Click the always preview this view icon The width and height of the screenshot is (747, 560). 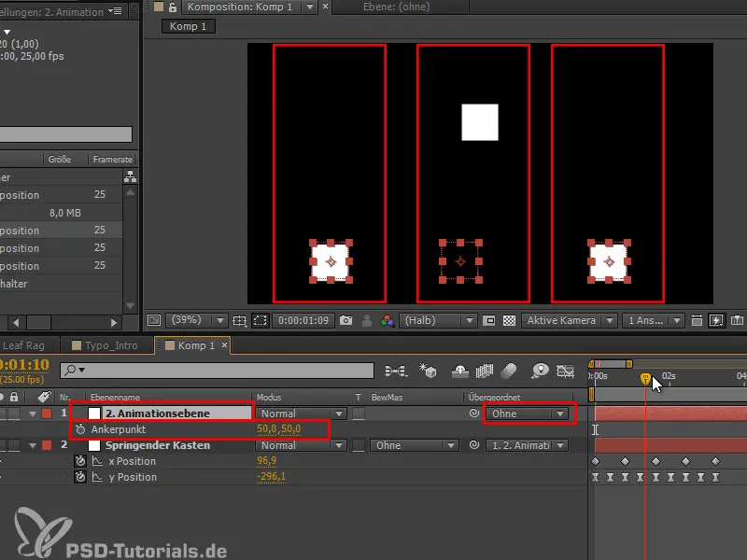tap(154, 320)
